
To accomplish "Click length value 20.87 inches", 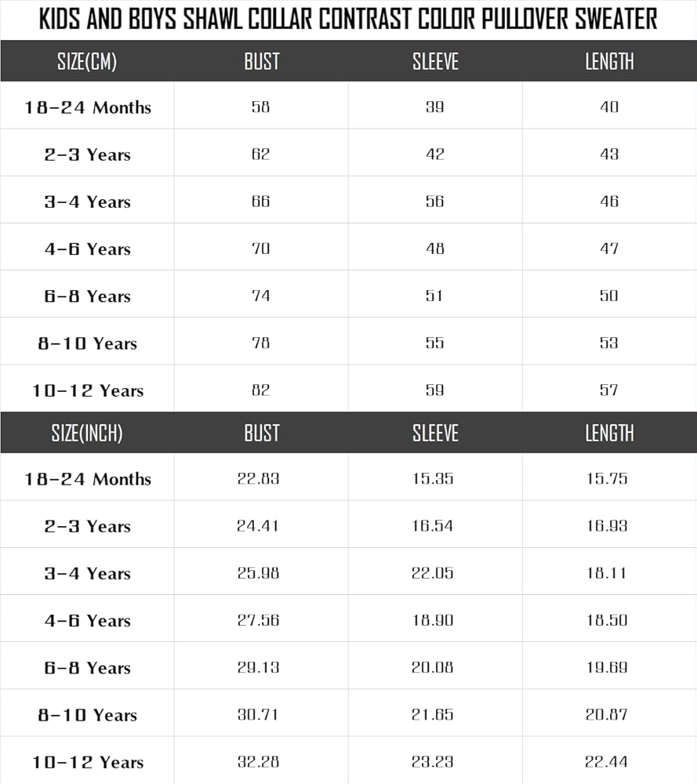I will coord(607,714).
